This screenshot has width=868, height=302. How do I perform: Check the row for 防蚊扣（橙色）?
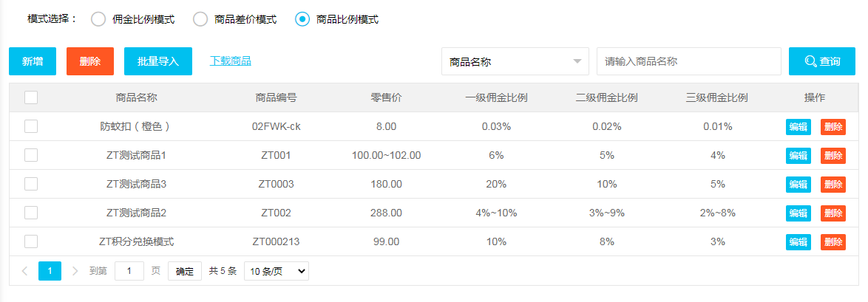pos(31,127)
